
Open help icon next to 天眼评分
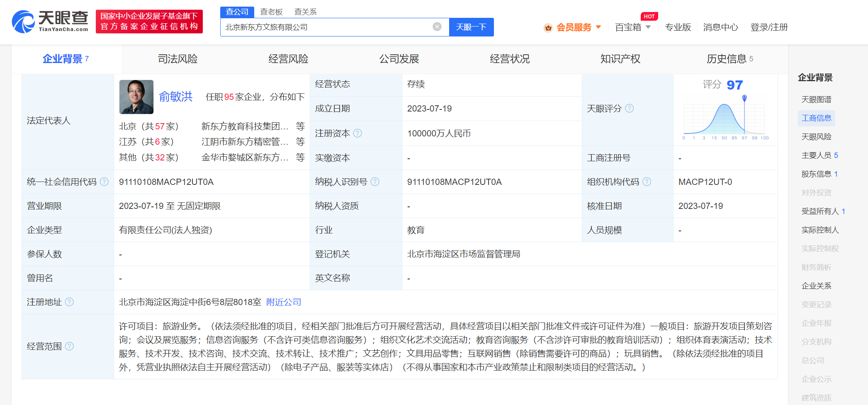[629, 108]
